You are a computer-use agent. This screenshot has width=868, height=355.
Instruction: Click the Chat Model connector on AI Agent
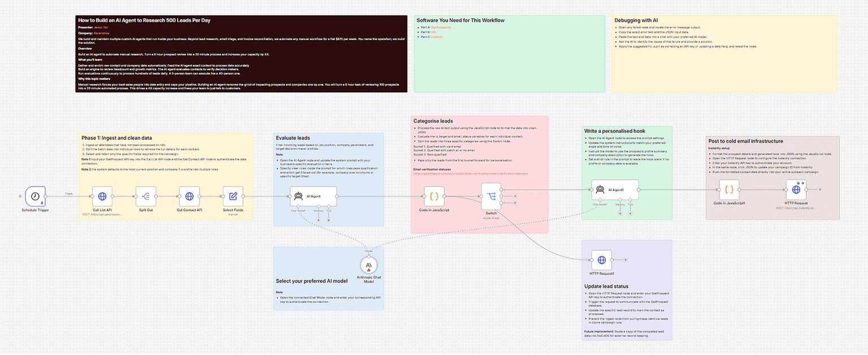[x=298, y=207]
